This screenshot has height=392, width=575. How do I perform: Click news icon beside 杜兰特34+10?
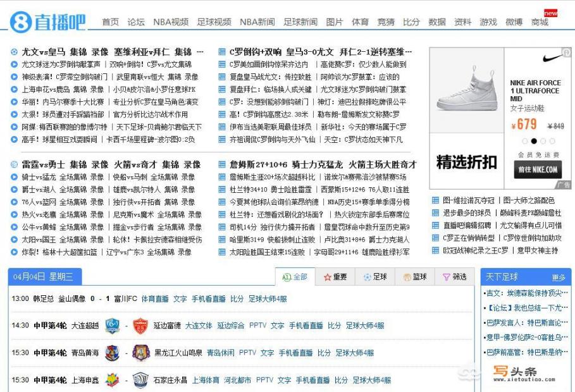[222, 189]
